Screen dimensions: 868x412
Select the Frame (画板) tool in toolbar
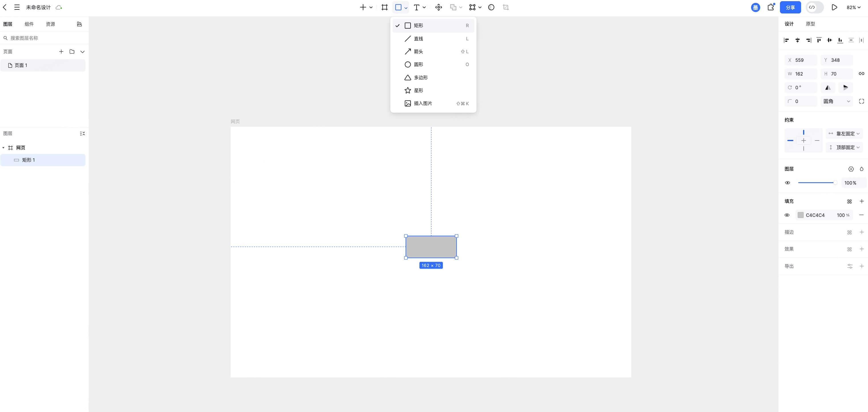(384, 7)
